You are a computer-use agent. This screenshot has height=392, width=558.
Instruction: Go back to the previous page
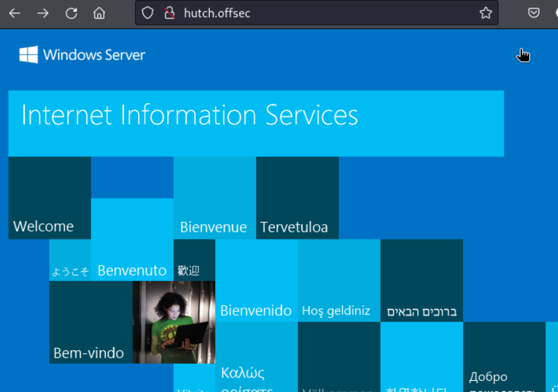tap(15, 13)
